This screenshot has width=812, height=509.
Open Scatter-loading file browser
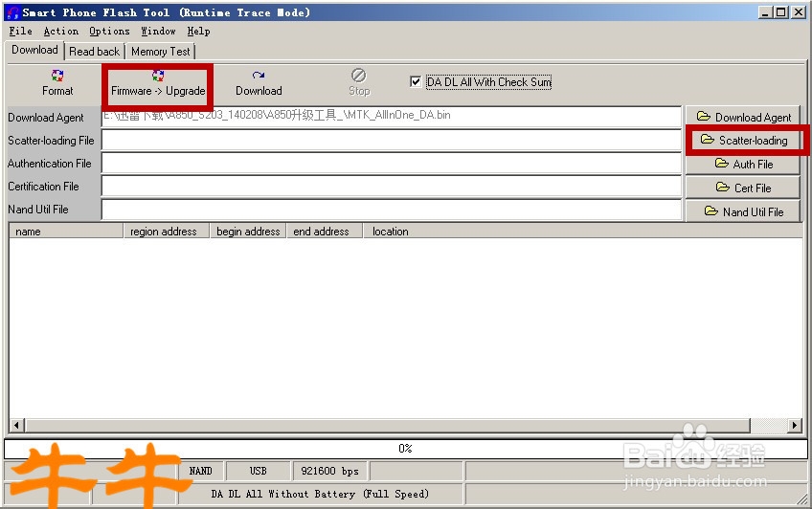click(x=743, y=141)
